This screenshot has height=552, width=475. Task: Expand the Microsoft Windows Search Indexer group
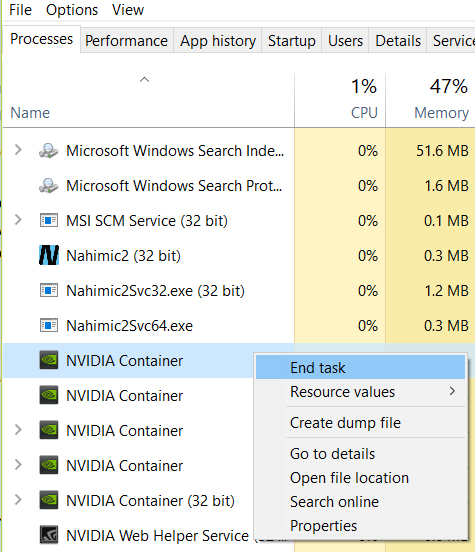pyautogui.click(x=18, y=150)
